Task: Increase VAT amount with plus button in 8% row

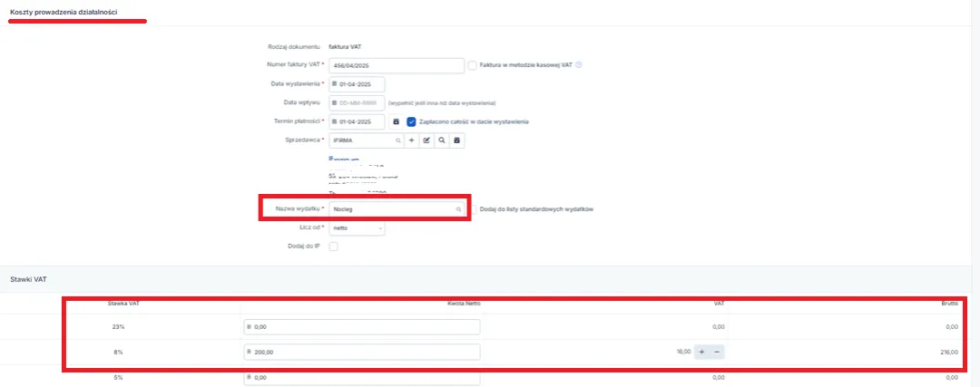Action: tap(701, 352)
